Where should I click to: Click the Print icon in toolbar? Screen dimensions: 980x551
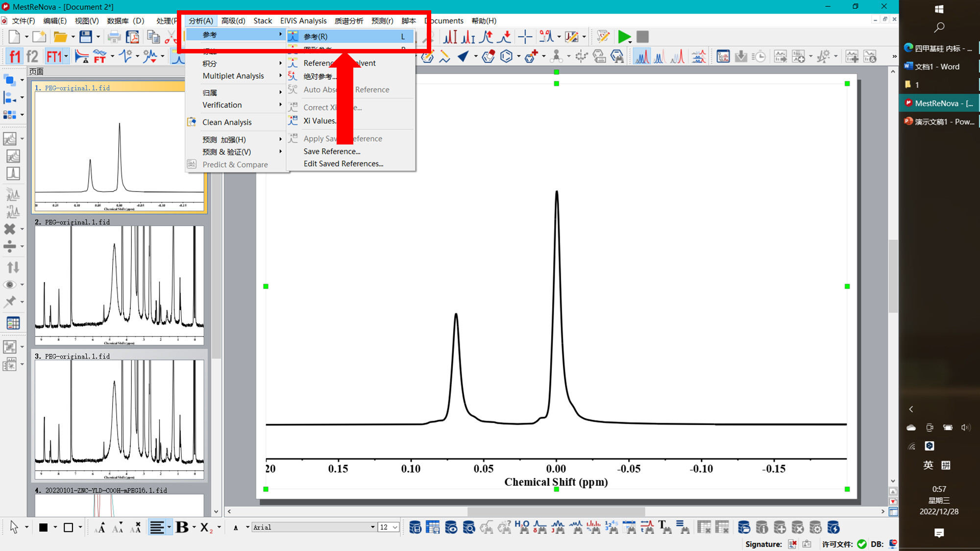coord(114,37)
